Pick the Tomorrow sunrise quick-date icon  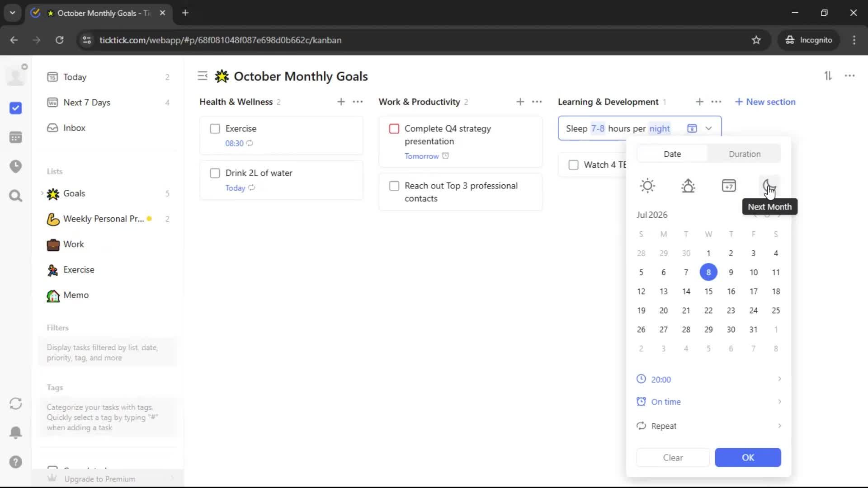click(x=688, y=186)
